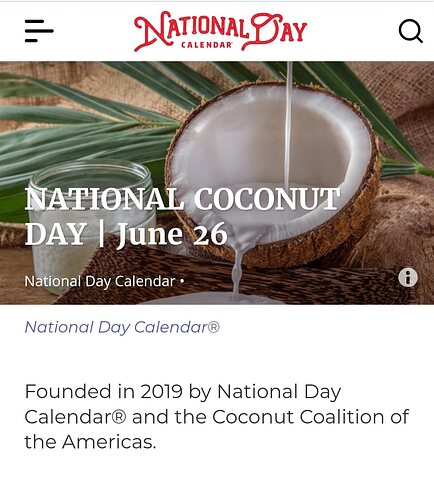Click the June 26 date in the title

tap(172, 234)
